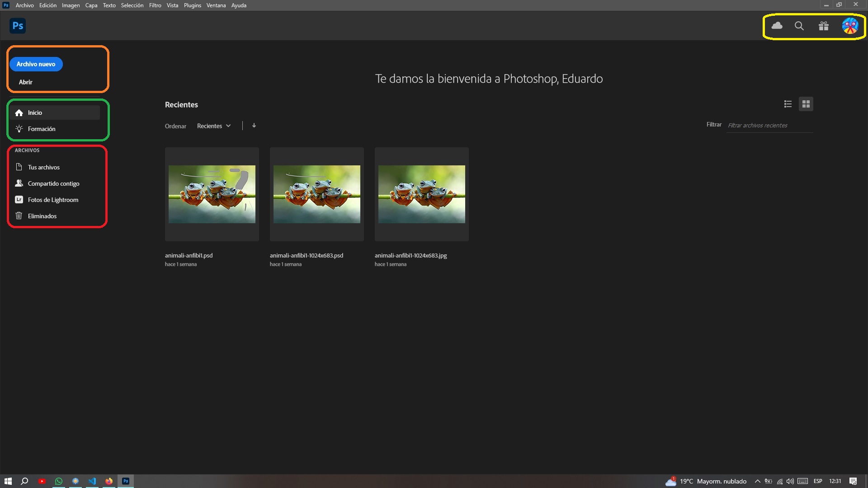Open cloud sync status icon

coord(777,26)
